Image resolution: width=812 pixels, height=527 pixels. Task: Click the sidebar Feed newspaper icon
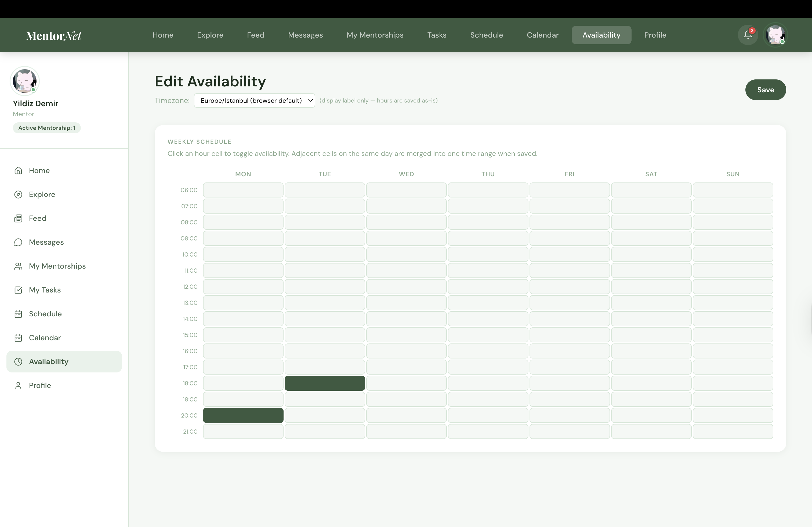[x=19, y=218]
